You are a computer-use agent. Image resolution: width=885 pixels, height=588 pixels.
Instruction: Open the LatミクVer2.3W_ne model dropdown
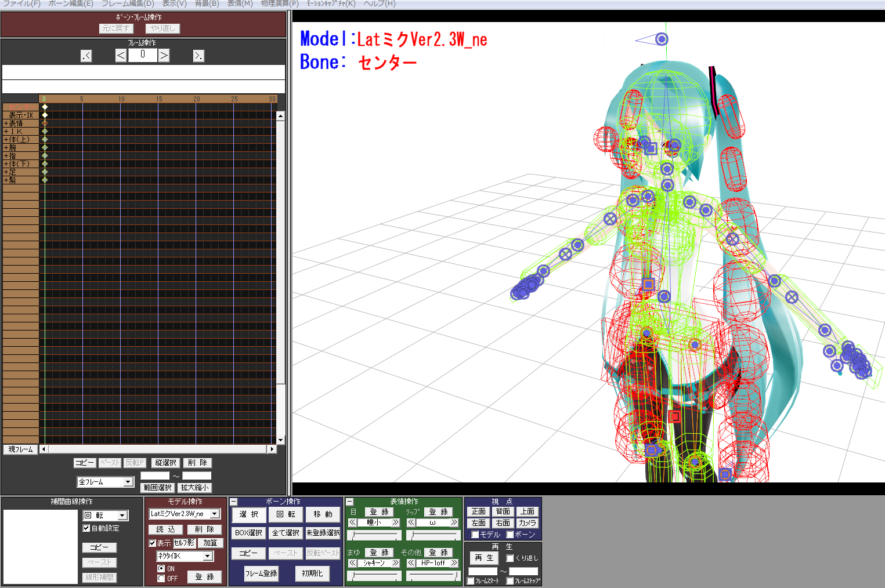click(x=185, y=514)
